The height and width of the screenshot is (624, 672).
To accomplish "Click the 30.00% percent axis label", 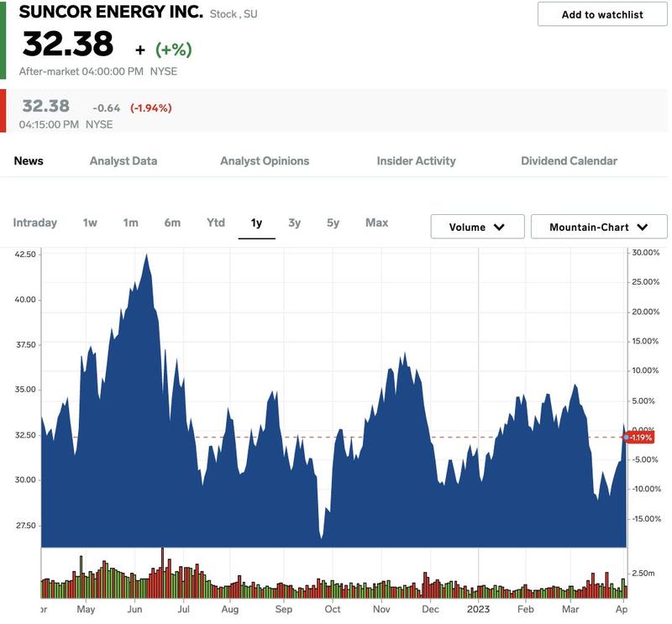I will [x=646, y=253].
